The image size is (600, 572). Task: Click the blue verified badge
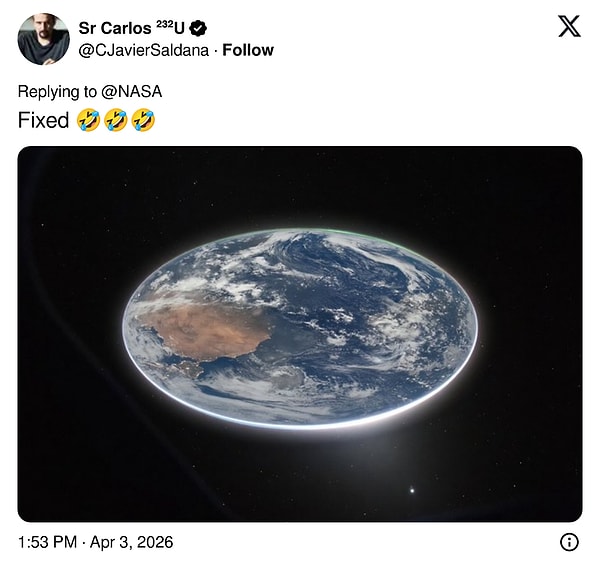coord(198,28)
